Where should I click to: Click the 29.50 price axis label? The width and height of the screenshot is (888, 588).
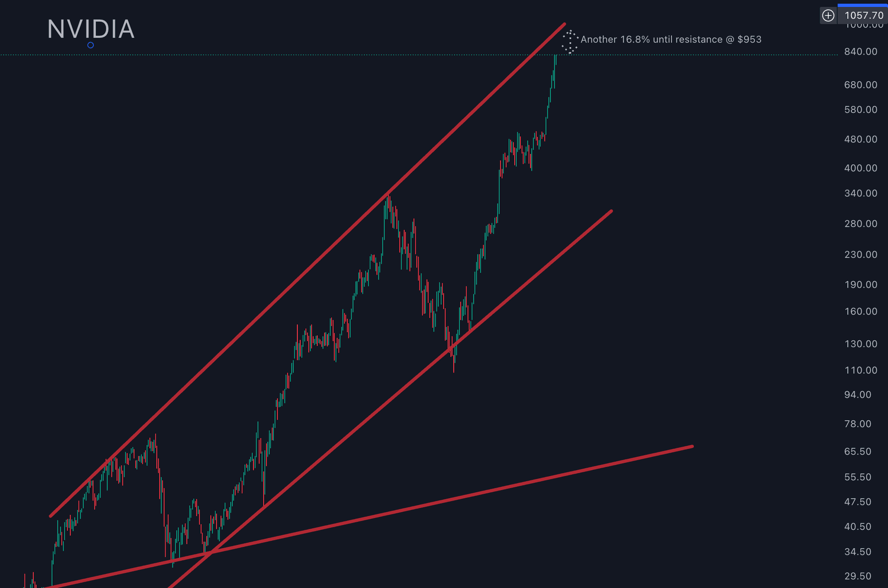(x=858, y=576)
